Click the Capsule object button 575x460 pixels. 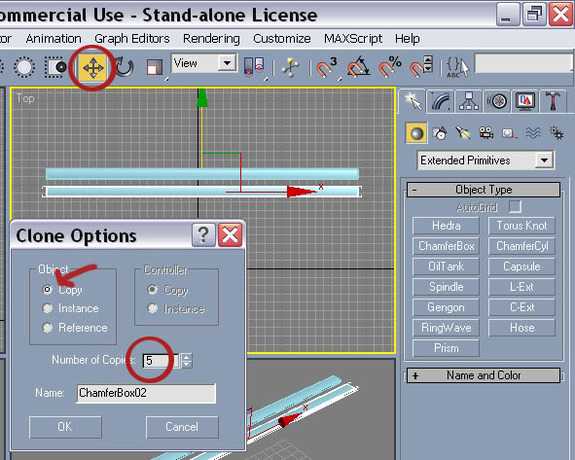click(x=522, y=267)
